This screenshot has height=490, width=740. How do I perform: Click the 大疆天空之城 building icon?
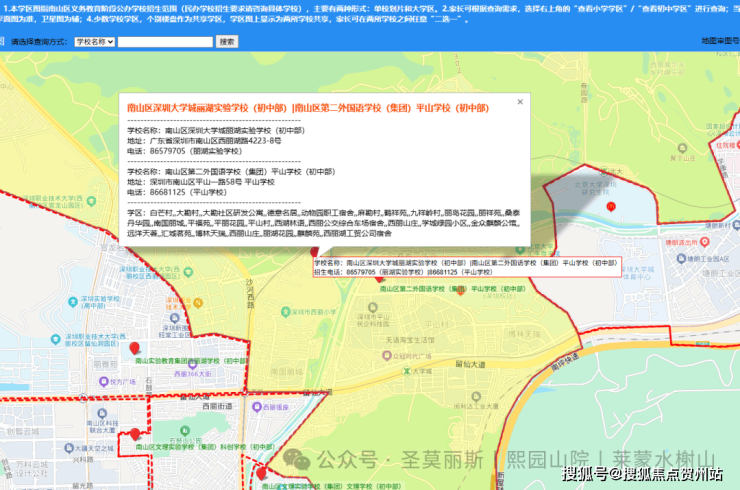(69, 448)
